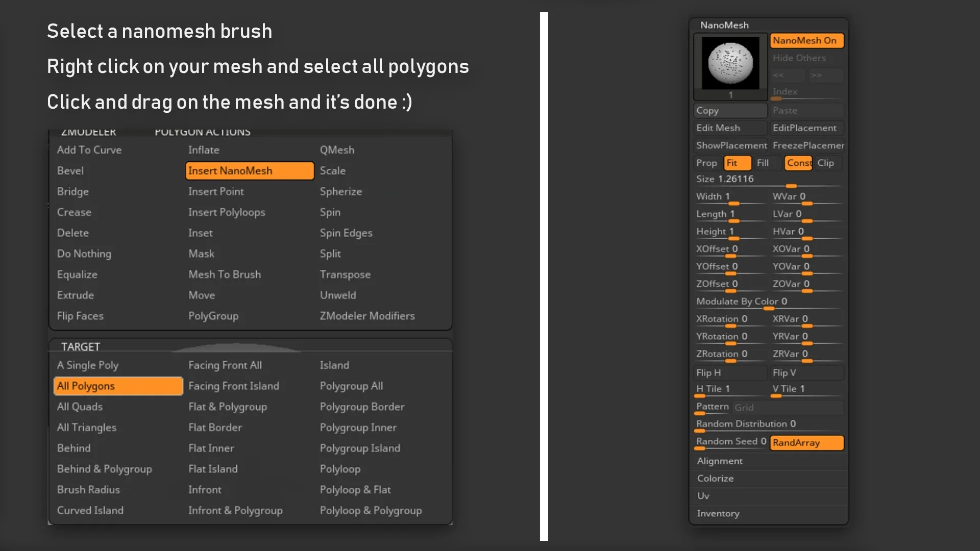Expand the Inventory section
980x551 pixels.
[718, 513]
